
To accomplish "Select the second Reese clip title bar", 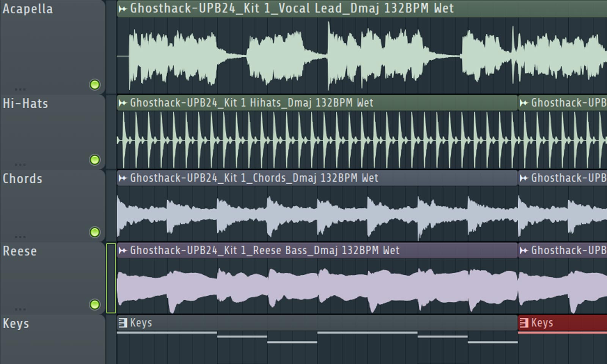I will 563,251.
